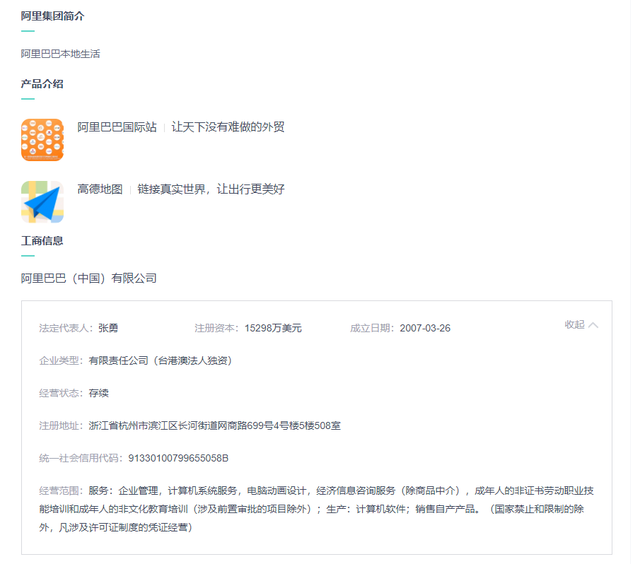Click the 企业类型 field label
640x564 pixels.
tap(61, 361)
